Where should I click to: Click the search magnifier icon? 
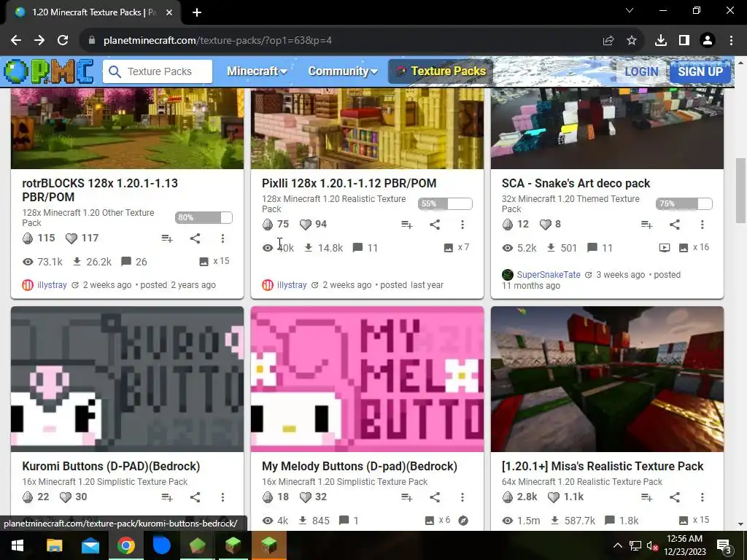115,71
